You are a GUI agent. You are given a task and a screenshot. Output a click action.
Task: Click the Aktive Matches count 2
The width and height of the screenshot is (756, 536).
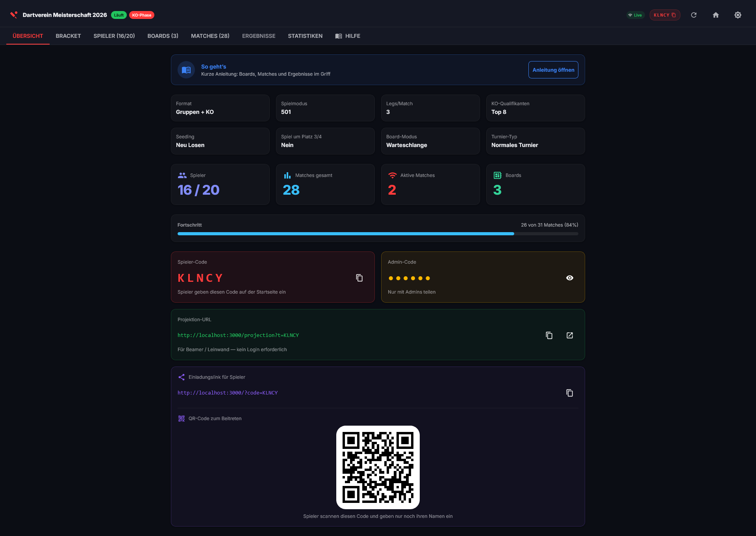(x=392, y=190)
